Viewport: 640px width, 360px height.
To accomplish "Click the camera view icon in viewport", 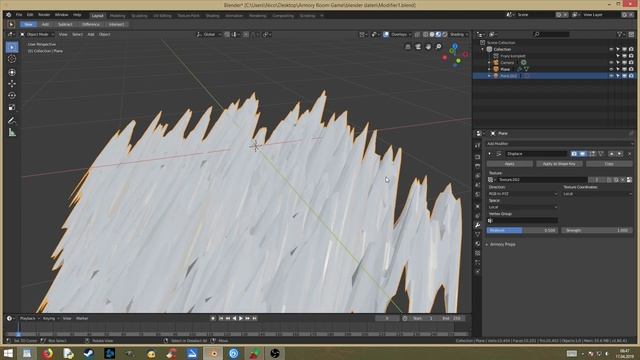I will point(418,47).
